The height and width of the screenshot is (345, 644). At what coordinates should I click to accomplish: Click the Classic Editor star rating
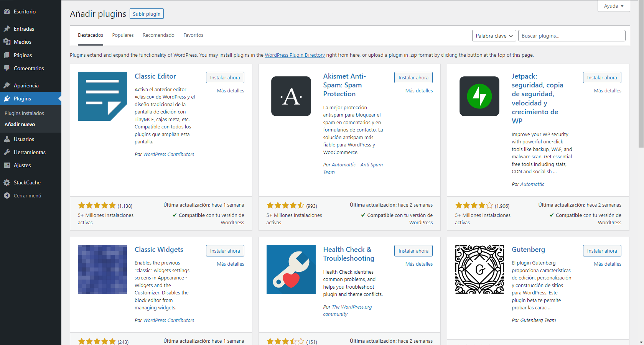click(97, 205)
